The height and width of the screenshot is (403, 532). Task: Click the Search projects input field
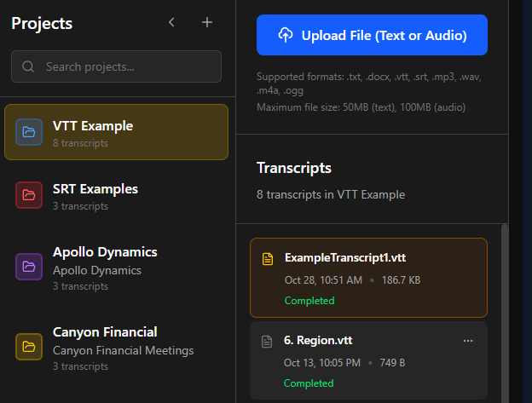(116, 66)
